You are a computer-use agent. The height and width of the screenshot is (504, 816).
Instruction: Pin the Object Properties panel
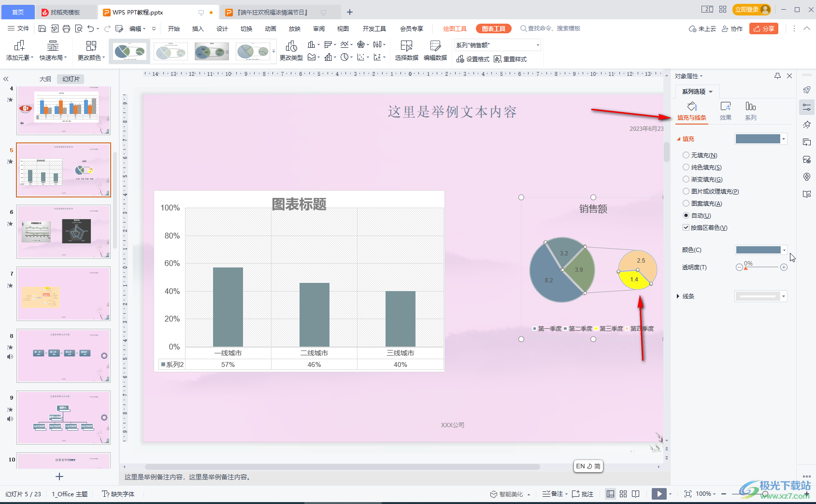tap(777, 76)
